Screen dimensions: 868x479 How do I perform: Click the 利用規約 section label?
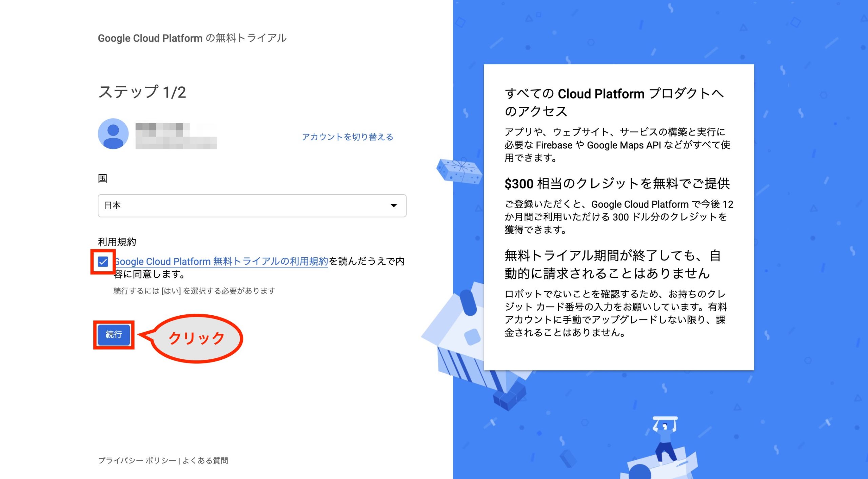tap(117, 242)
